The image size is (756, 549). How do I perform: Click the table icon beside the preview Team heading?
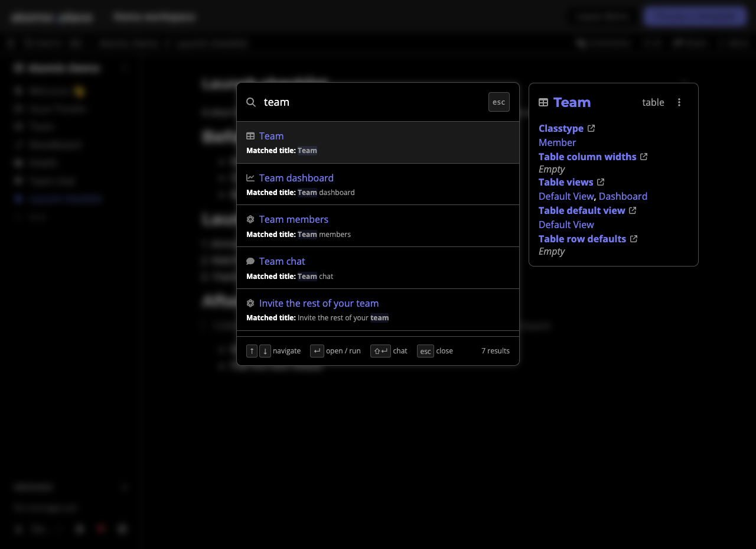[543, 103]
